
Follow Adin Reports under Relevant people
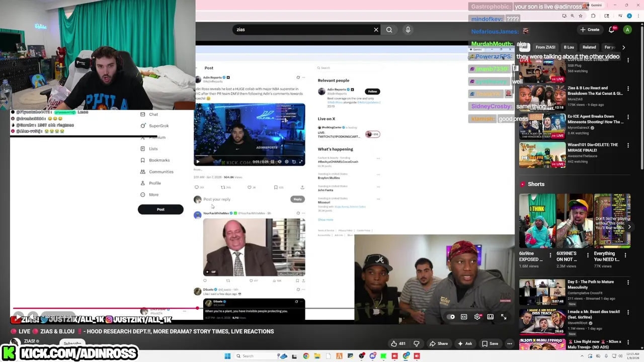pos(372,92)
